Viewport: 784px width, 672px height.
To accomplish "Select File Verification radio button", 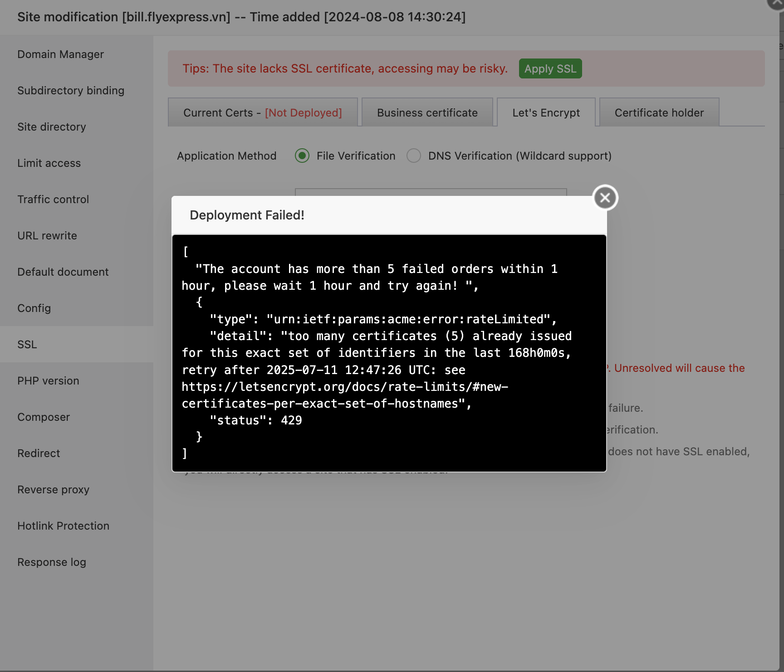I will [302, 156].
